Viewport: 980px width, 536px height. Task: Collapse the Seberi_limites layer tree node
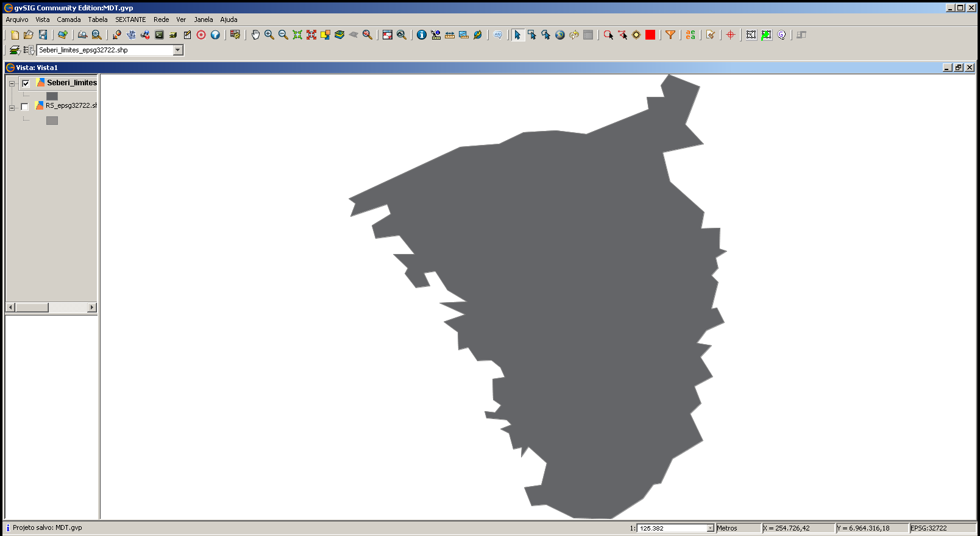coord(12,83)
